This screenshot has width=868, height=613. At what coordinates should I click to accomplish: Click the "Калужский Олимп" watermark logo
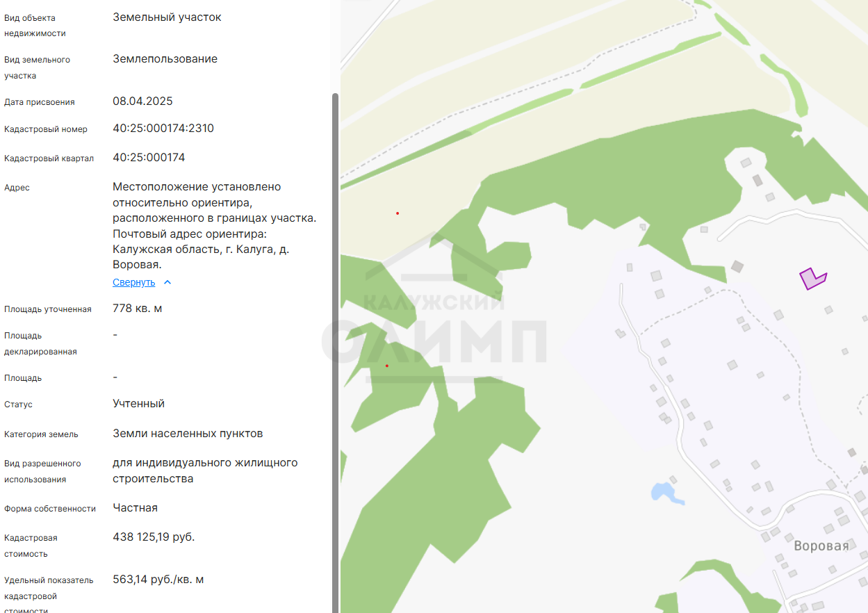point(434,327)
